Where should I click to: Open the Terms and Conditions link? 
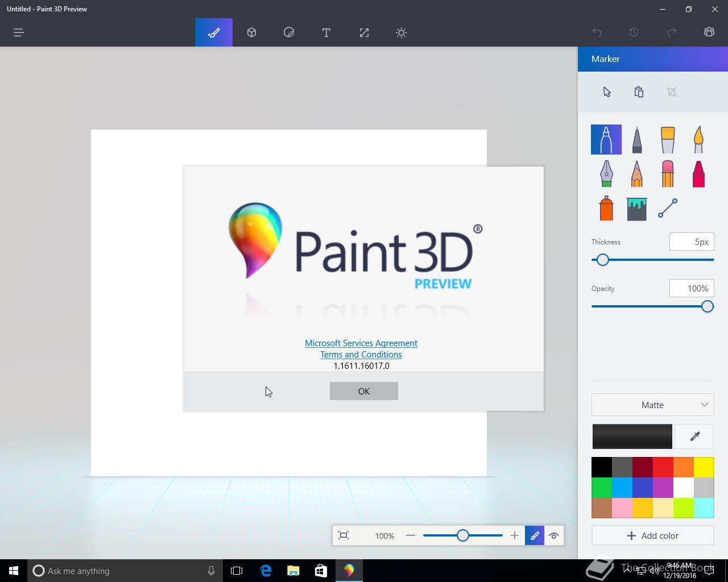pyautogui.click(x=361, y=355)
